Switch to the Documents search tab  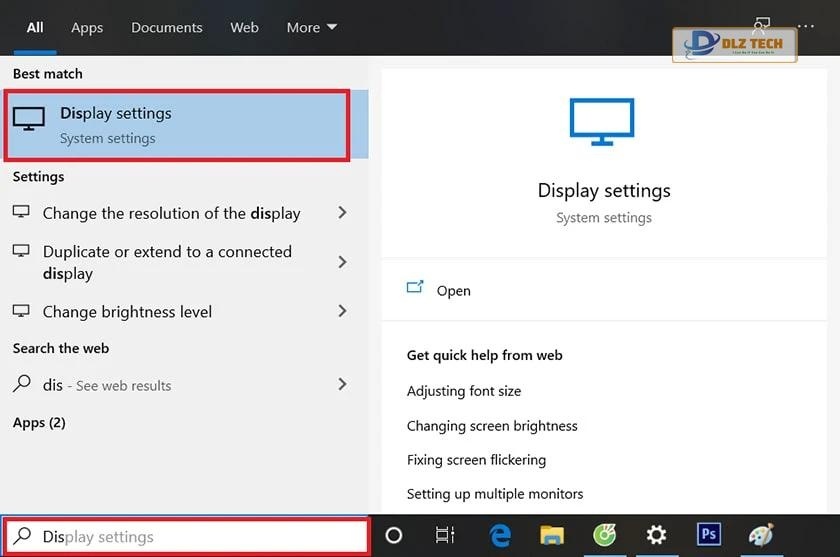(x=166, y=28)
